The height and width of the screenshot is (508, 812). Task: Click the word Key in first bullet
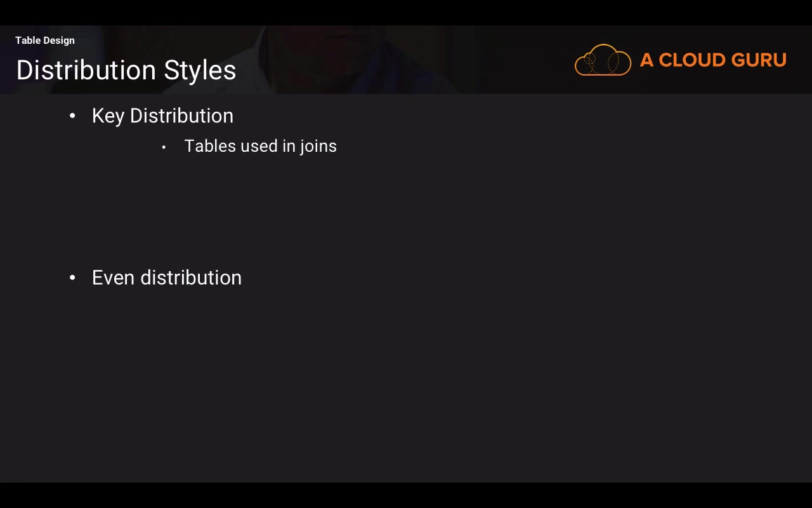tap(108, 116)
